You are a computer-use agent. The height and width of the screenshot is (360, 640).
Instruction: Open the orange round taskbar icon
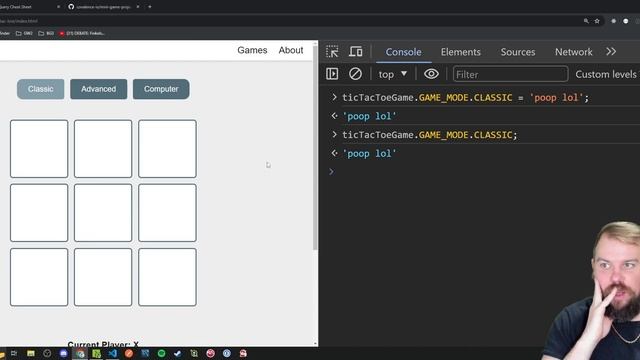pos(129,353)
